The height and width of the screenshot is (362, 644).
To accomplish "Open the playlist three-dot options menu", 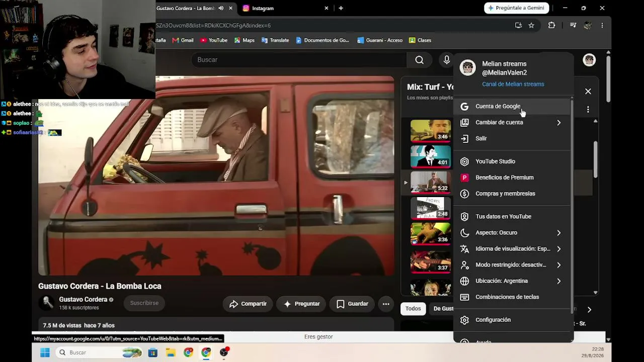I will click(x=588, y=109).
